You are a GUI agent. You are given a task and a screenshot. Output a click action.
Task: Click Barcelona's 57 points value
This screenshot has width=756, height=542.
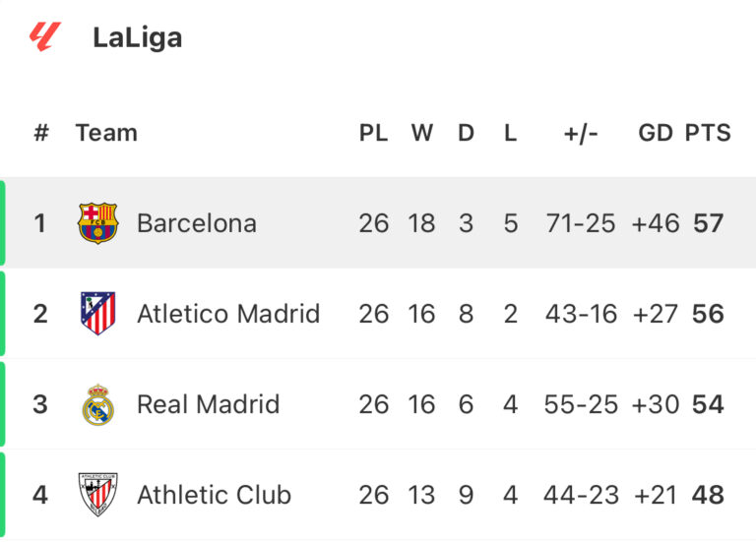point(708,223)
